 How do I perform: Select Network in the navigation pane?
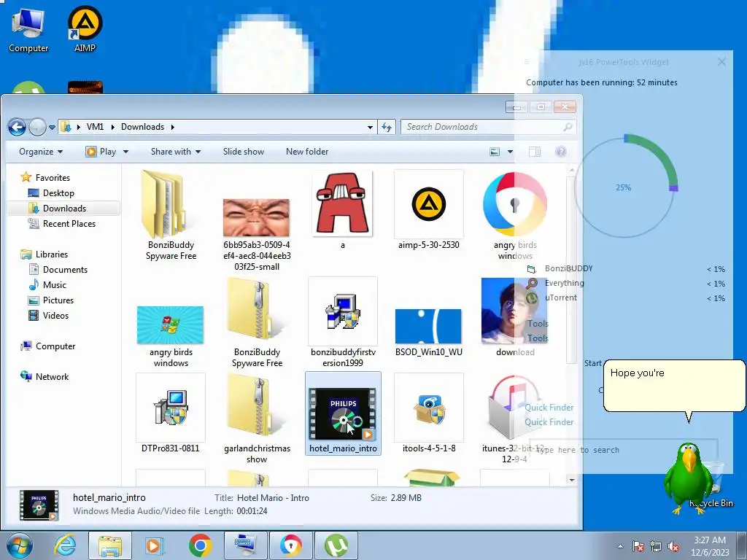[x=44, y=377]
